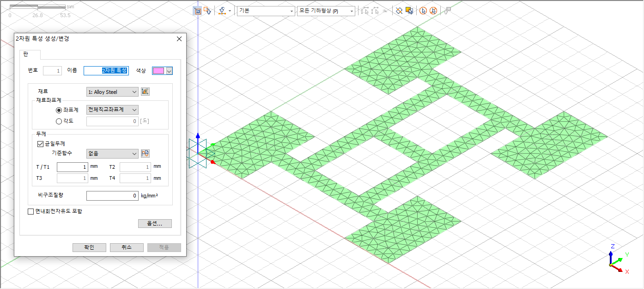Click the greyed 적용 button

click(x=164, y=248)
